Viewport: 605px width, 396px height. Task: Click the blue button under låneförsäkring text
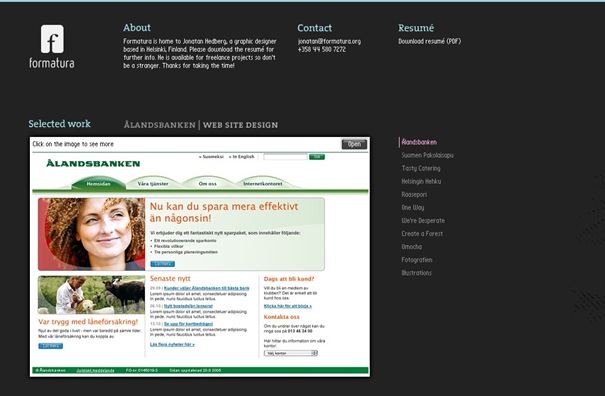(x=51, y=346)
